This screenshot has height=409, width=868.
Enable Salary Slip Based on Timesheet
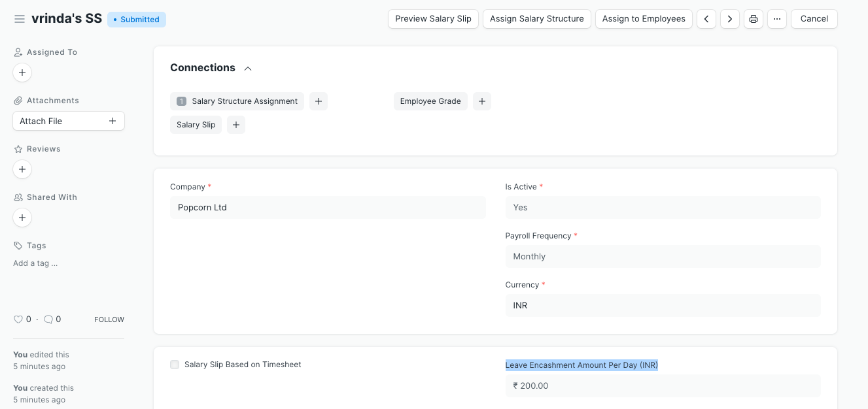tap(175, 365)
